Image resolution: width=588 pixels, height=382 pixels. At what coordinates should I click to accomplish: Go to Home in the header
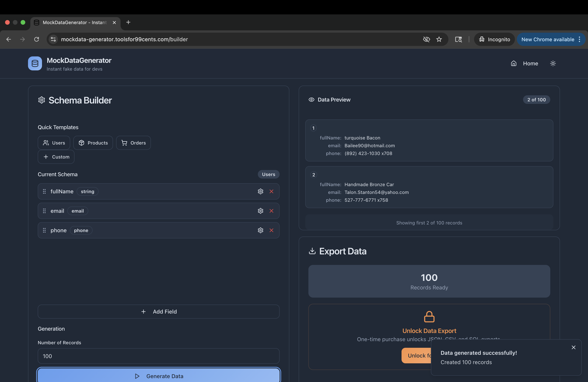[x=524, y=63]
